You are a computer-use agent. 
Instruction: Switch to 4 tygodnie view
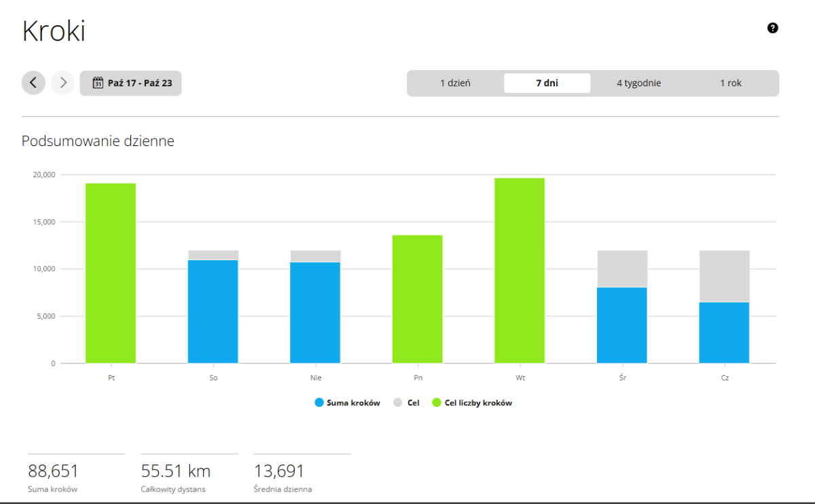coord(638,83)
